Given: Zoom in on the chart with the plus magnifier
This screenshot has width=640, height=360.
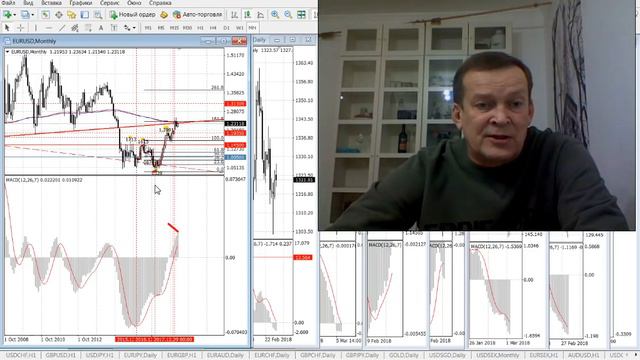Looking at the screenshot, I should pyautogui.click(x=275, y=15).
